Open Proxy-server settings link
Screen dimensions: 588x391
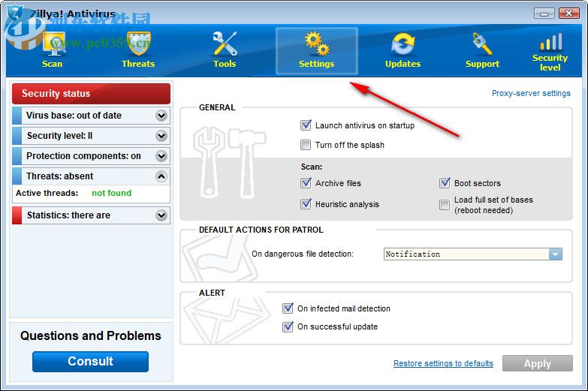pos(531,93)
